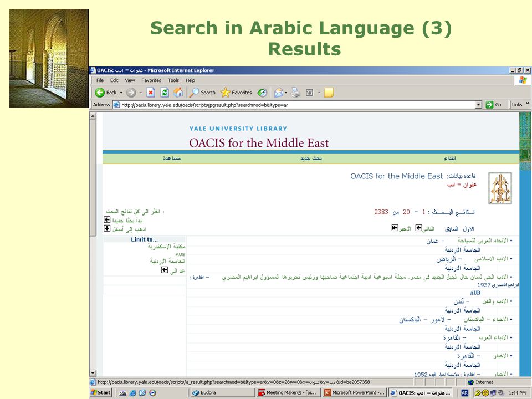This screenshot has height=399, width=532.
Task: Click the Media Player quick launch icon
Action: (152, 393)
